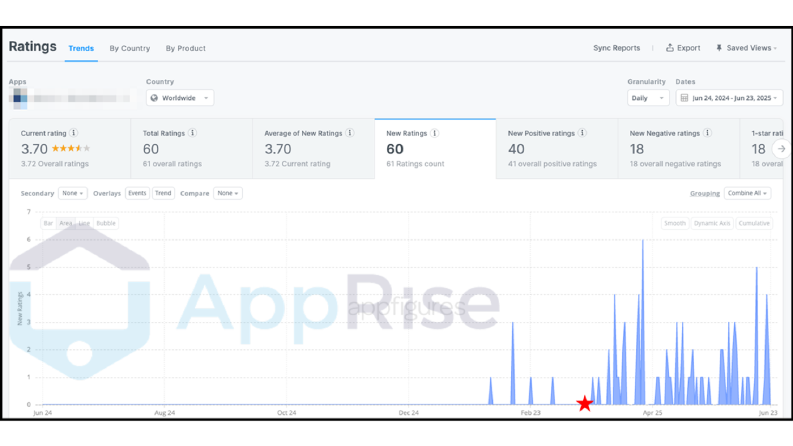Click the blurred app selector under Apps
The width and height of the screenshot is (793, 446).
point(72,98)
